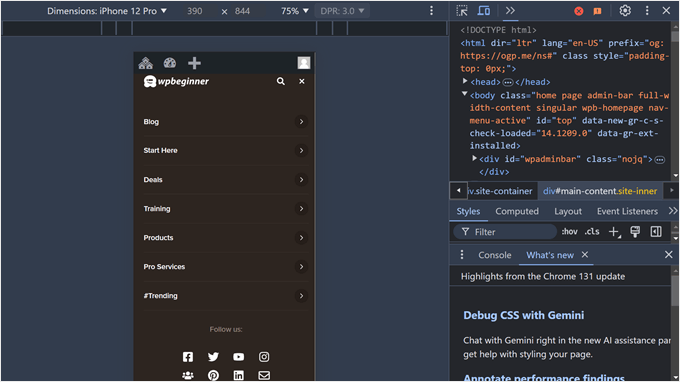
Task: Click the Instagram social icon
Action: pos(264,357)
